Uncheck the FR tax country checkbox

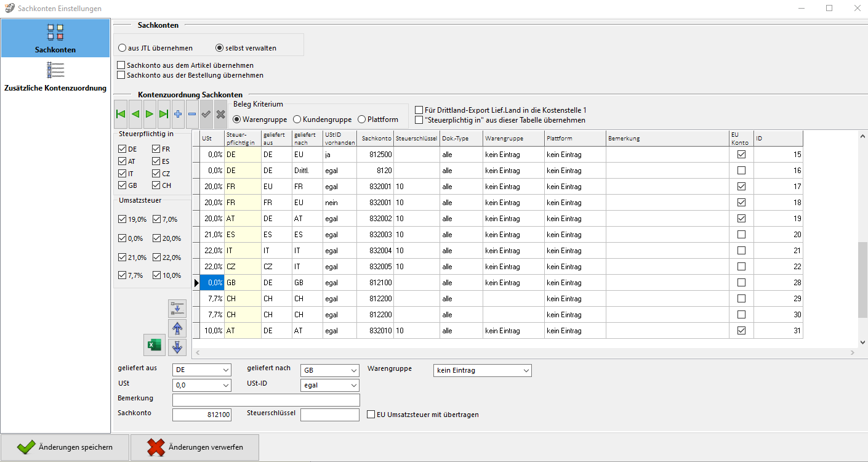[x=156, y=149]
